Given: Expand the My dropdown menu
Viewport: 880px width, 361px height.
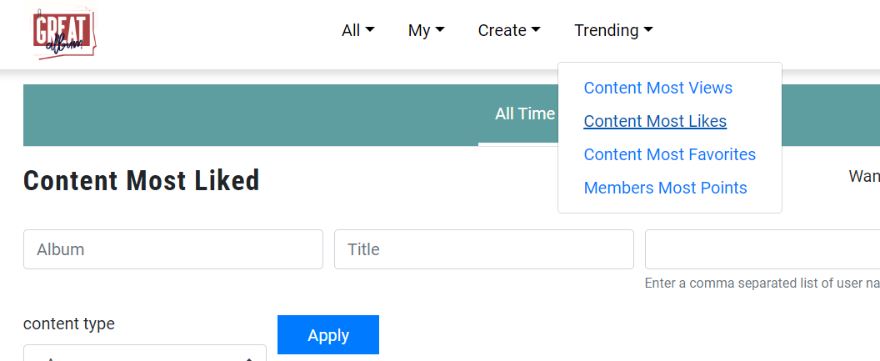Looking at the screenshot, I should coord(426,30).
